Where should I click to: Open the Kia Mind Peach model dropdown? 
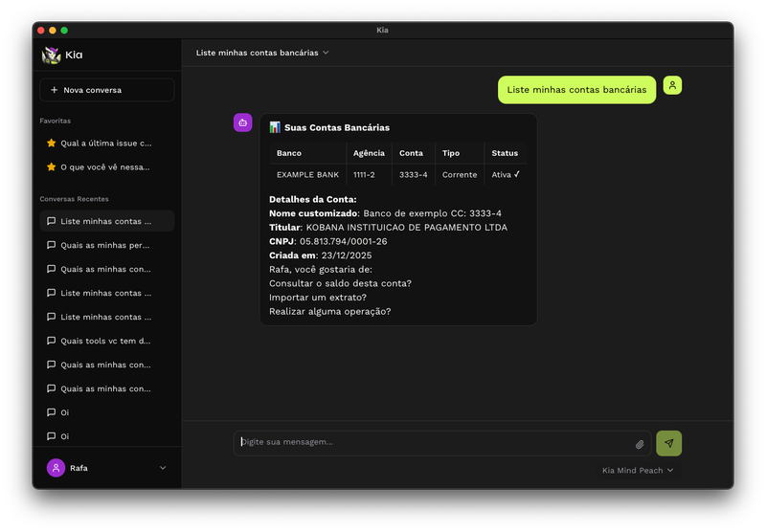pos(638,471)
